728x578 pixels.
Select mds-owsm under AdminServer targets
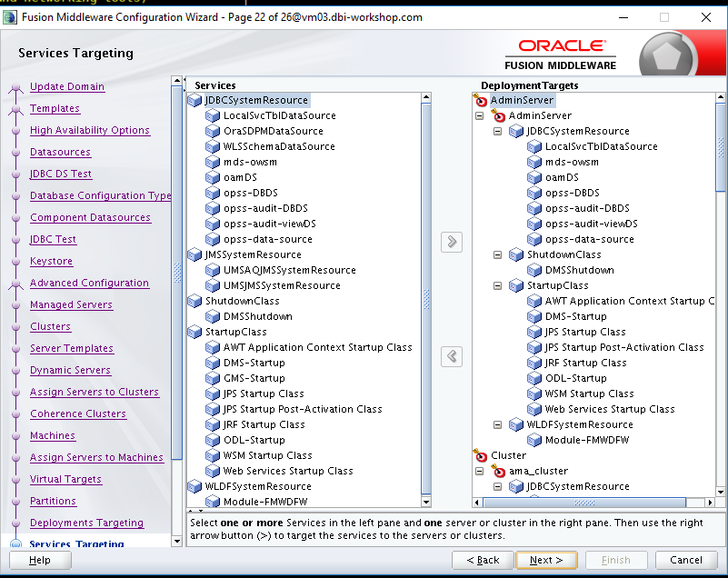(x=572, y=162)
